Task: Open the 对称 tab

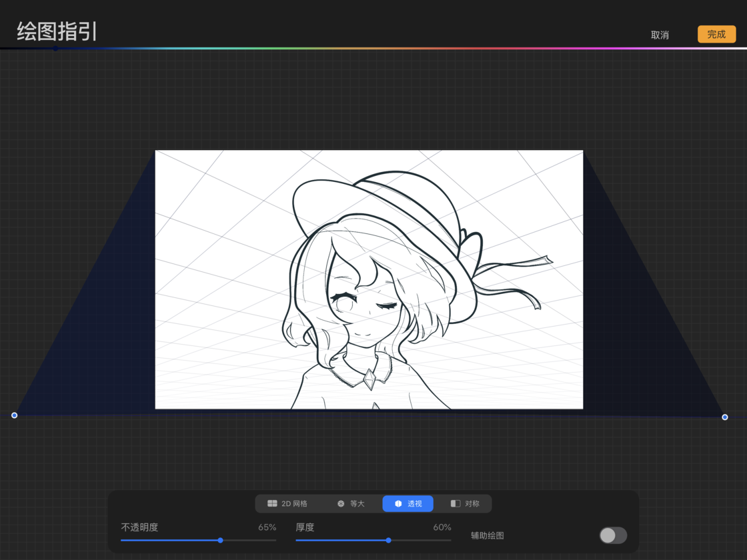Action: [x=472, y=503]
